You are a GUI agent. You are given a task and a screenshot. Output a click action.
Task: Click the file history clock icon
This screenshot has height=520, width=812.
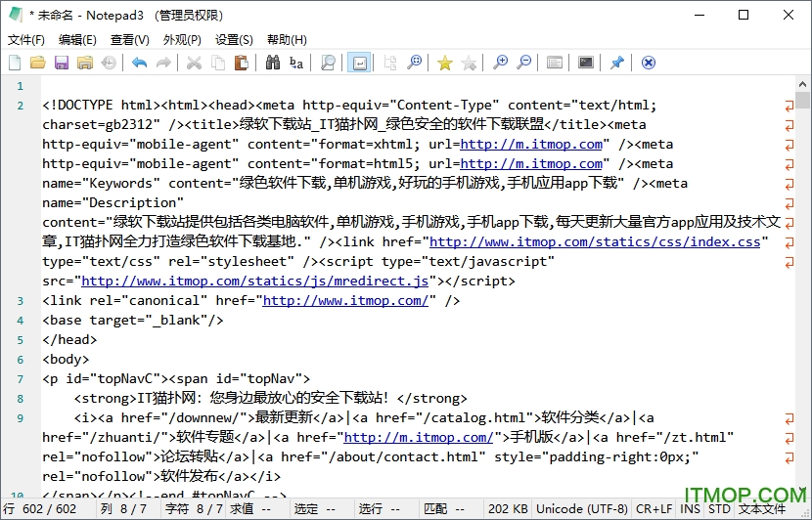[x=109, y=63]
